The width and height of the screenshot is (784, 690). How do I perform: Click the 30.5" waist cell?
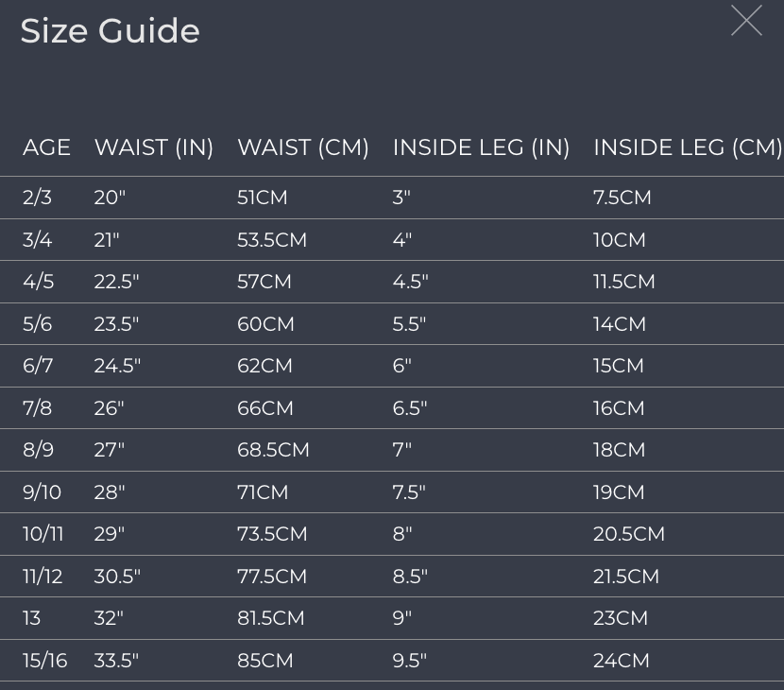point(117,576)
